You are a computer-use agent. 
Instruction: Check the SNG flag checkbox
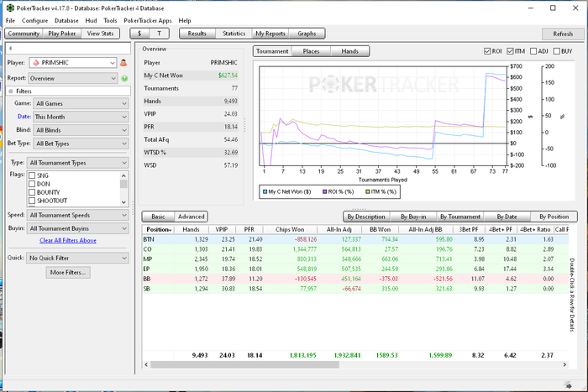click(32, 175)
